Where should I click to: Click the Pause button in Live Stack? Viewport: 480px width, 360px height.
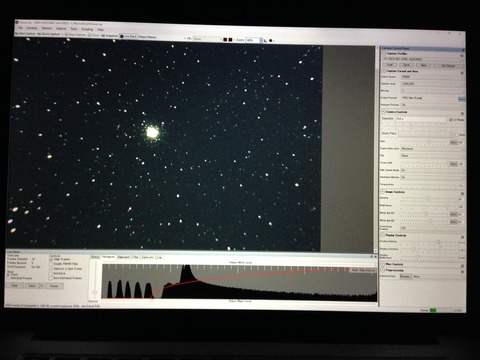[x=54, y=286]
